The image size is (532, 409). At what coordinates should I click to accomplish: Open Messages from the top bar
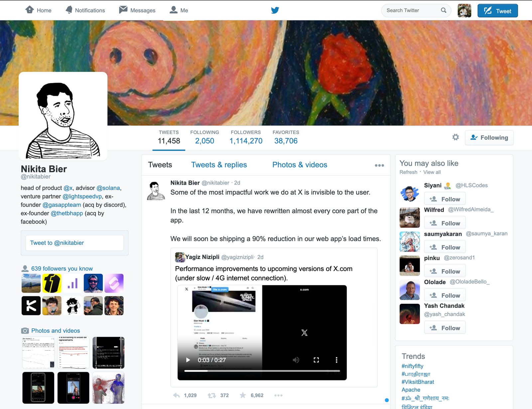click(x=137, y=10)
